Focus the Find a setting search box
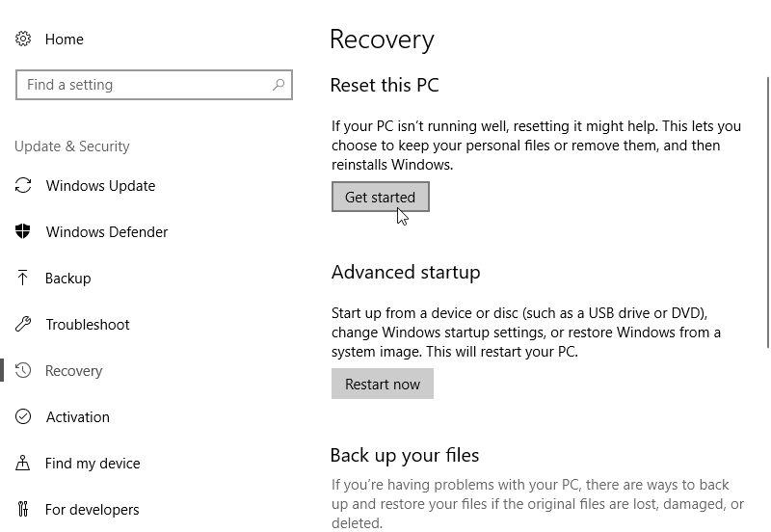Screen dimensions: 771x532 (x=145, y=85)
